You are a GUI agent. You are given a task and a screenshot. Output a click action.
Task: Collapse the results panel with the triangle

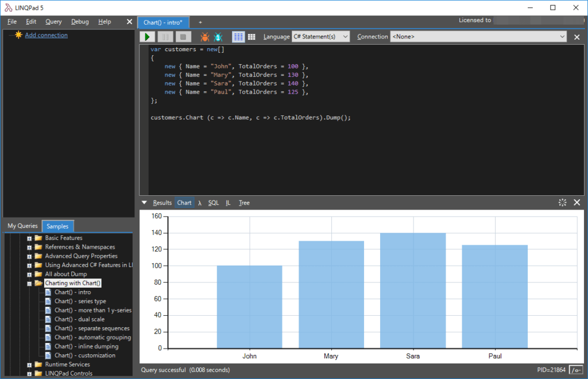tap(145, 203)
